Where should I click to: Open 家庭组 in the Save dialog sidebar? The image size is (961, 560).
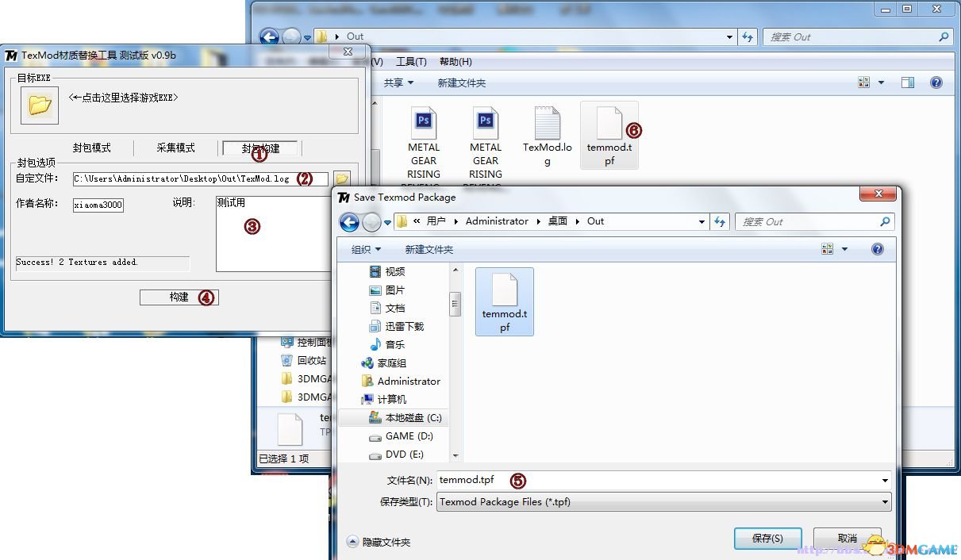point(384,362)
